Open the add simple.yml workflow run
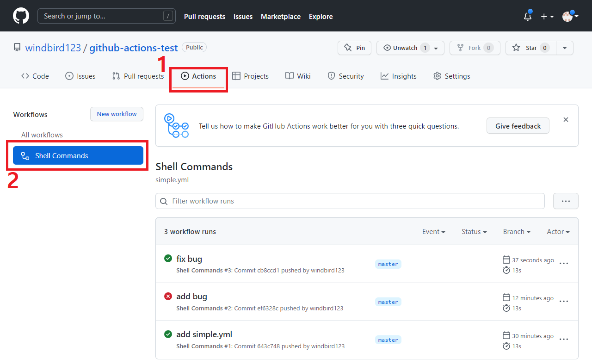Image resolution: width=592 pixels, height=364 pixels. 204,334
